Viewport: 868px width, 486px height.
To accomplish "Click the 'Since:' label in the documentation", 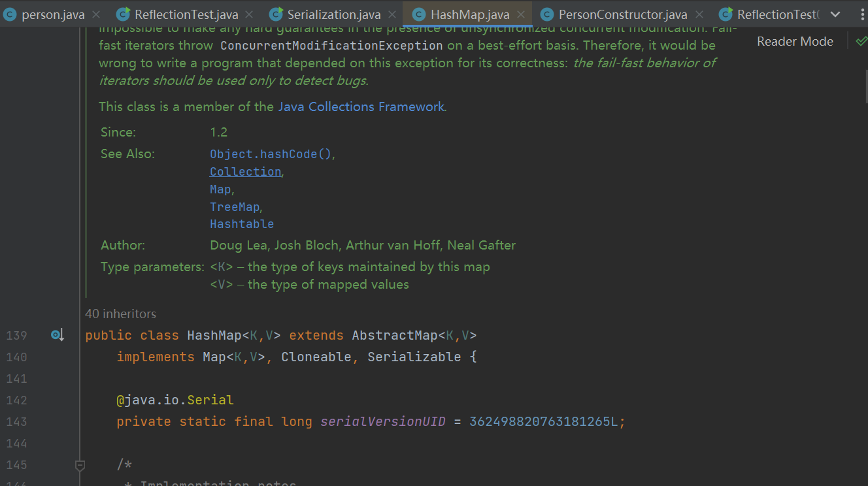I will coord(118,132).
